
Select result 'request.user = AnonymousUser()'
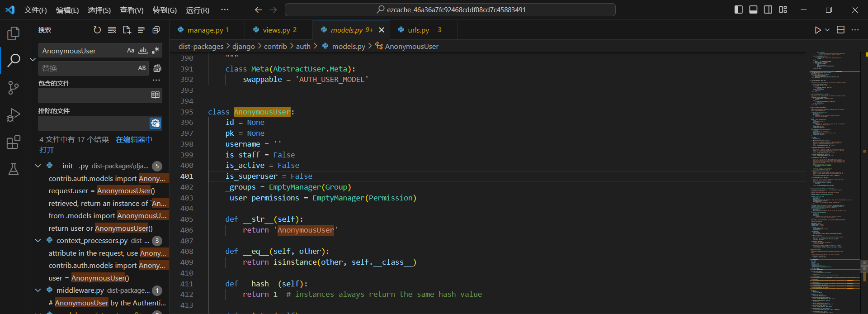[102, 191]
